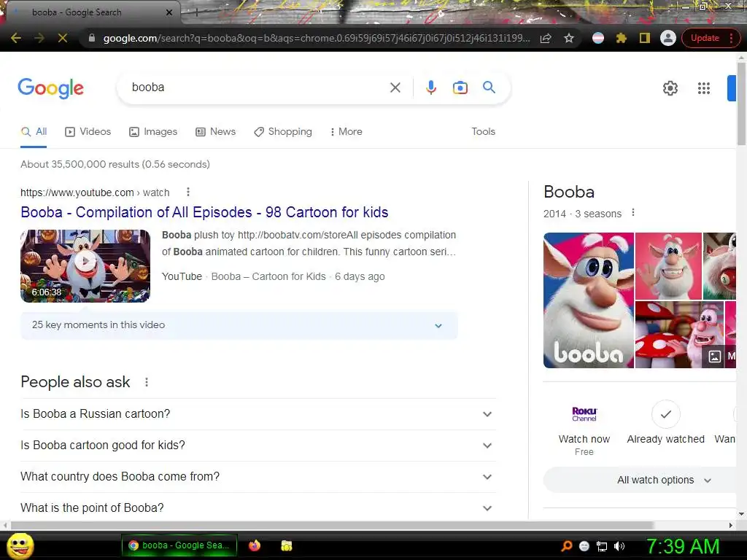747x560 pixels.
Task: Search by image with camera icon
Action: (460, 87)
